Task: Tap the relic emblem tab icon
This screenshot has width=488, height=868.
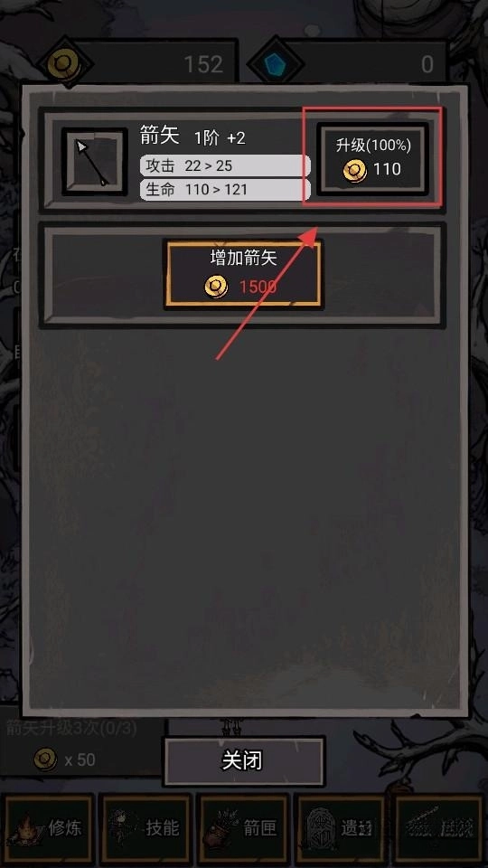Action: (319, 829)
